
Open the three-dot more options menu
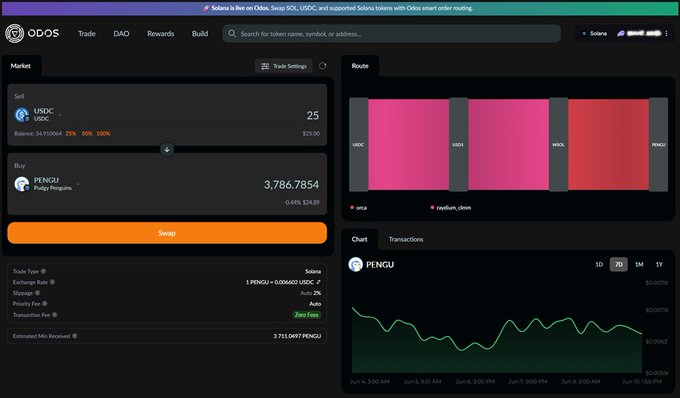667,33
